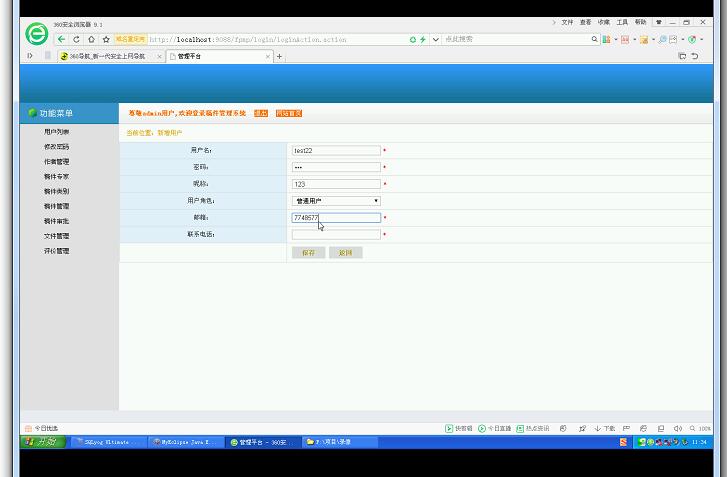Click the password field

click(336, 167)
